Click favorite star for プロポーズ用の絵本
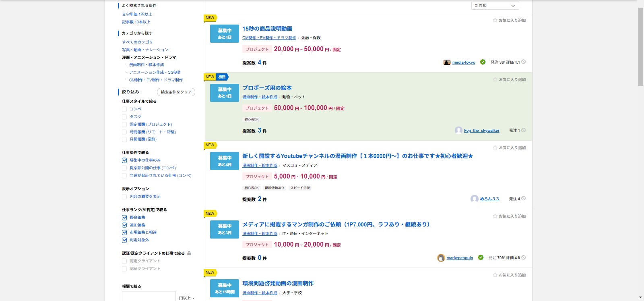Screen dimensions: 644x301 (495, 79)
